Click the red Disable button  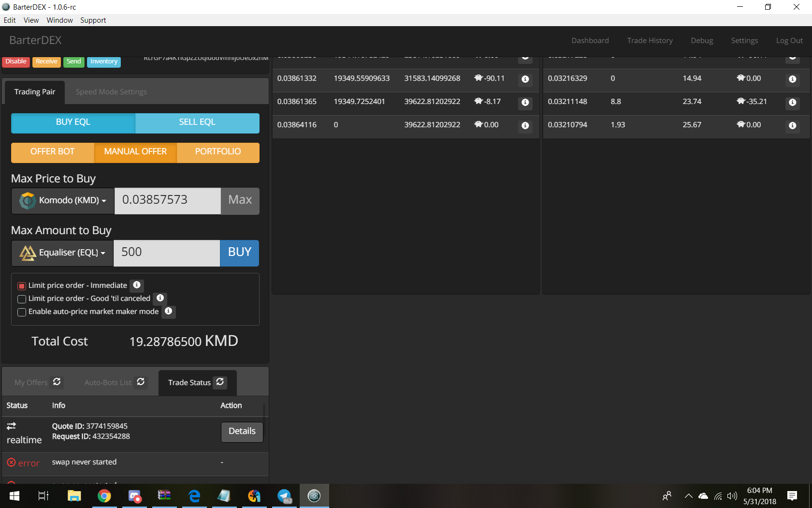[16, 62]
